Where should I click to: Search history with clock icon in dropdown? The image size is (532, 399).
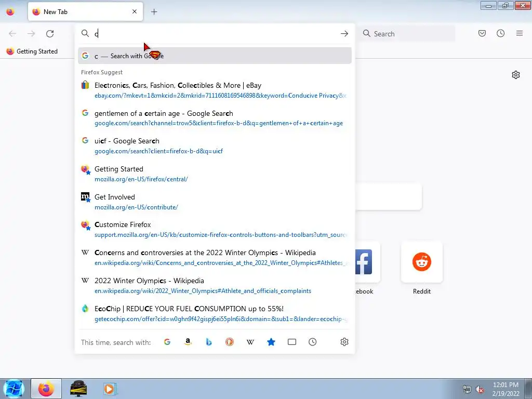click(312, 342)
